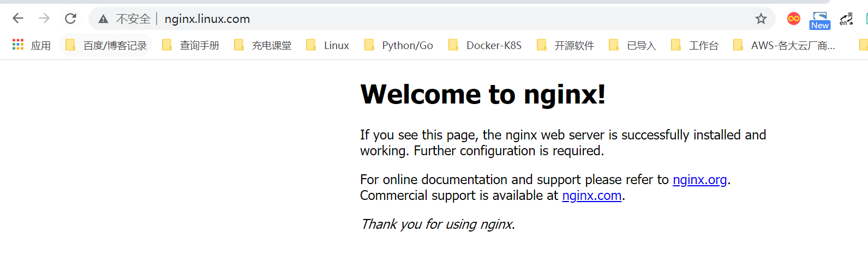Open the AWS-各大云厂商 bookmark folder

click(x=785, y=45)
